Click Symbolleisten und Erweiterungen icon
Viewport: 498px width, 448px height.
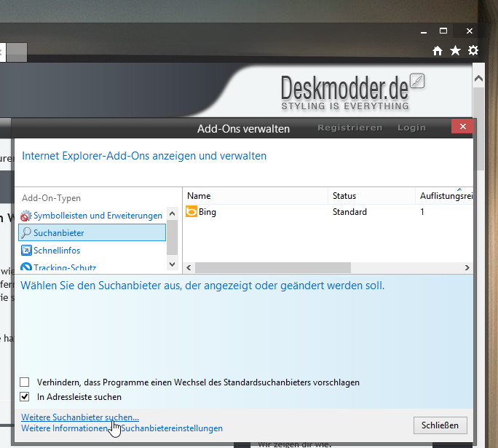point(26,216)
